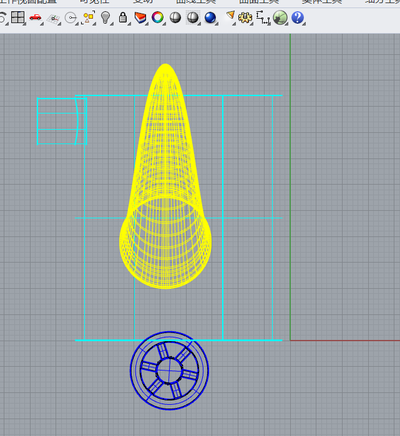Click the dimension tool icon
The image size is (400, 436).
pyautogui.click(x=263, y=17)
